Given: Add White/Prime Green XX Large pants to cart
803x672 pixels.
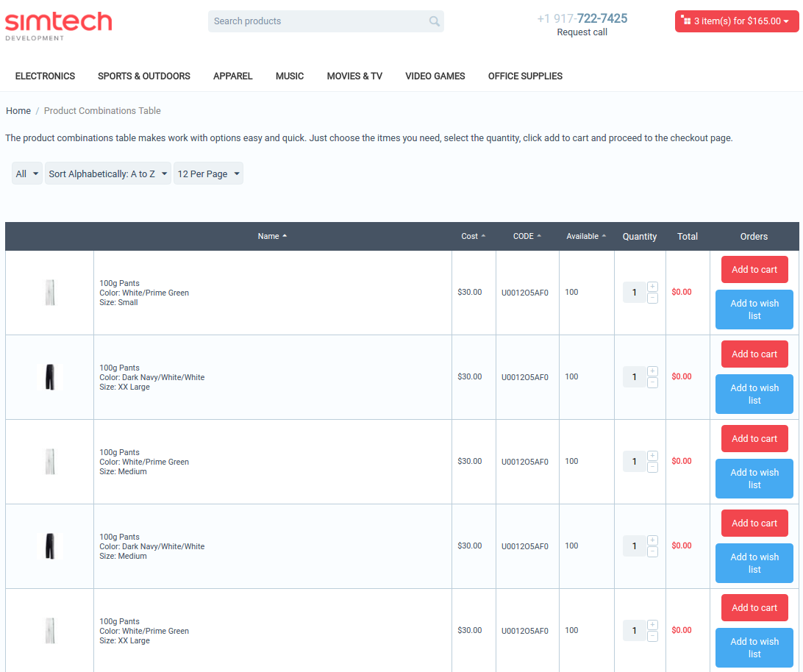Looking at the screenshot, I should pyautogui.click(x=754, y=607).
